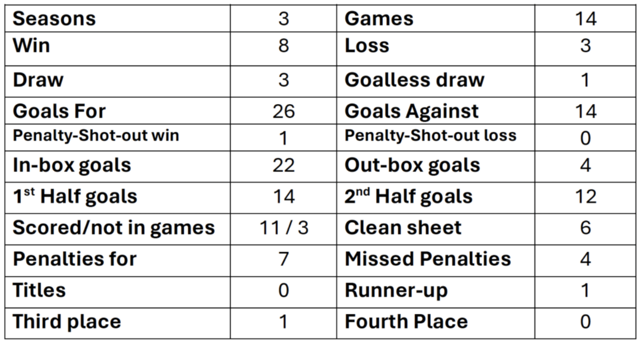Image resolution: width=644 pixels, height=347 pixels.
Task: Select the Clean sheet label cell
Action: click(436, 228)
